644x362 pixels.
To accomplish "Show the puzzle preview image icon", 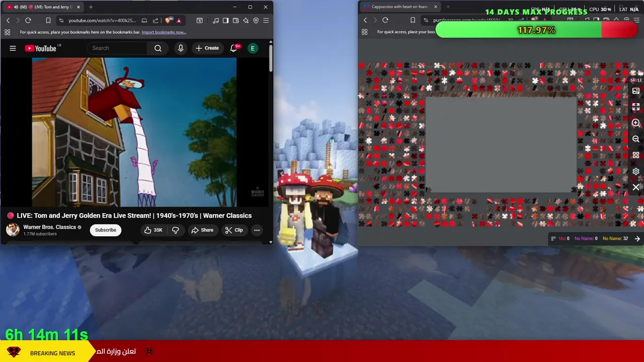I will click(636, 91).
